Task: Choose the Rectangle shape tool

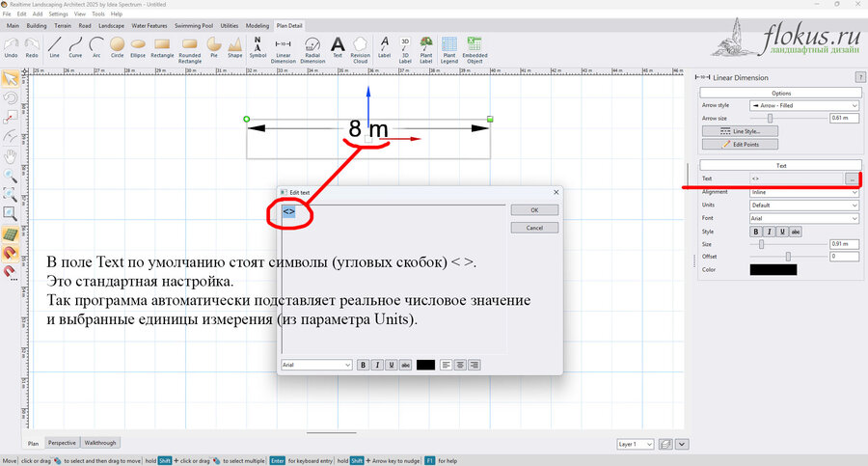Action: (x=162, y=47)
